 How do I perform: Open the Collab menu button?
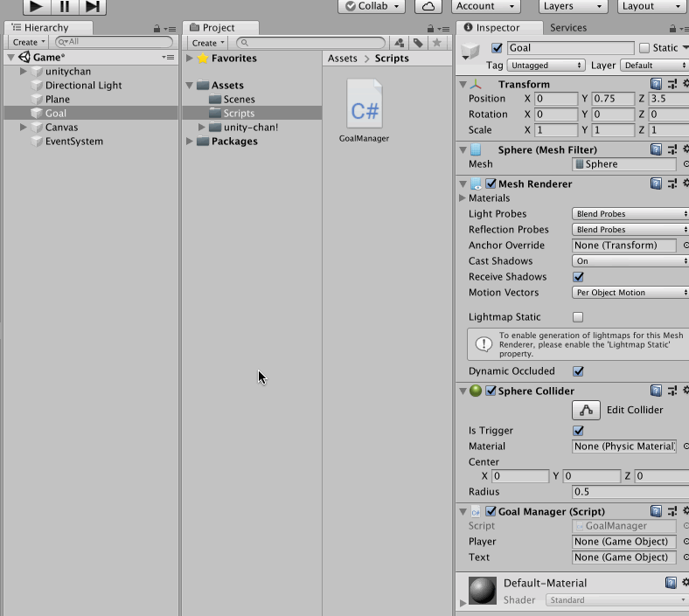point(371,6)
